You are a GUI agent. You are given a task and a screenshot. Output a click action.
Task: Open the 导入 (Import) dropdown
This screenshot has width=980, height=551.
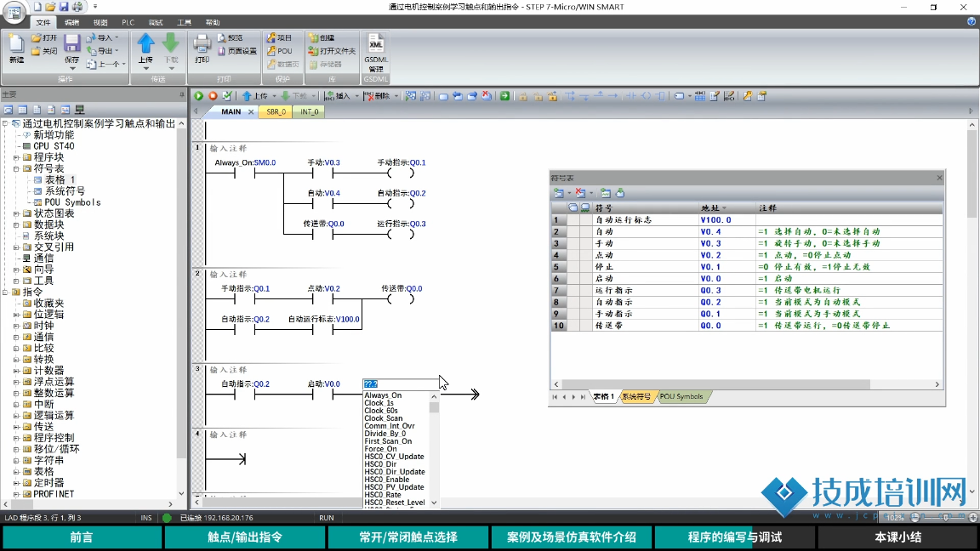coord(117,38)
